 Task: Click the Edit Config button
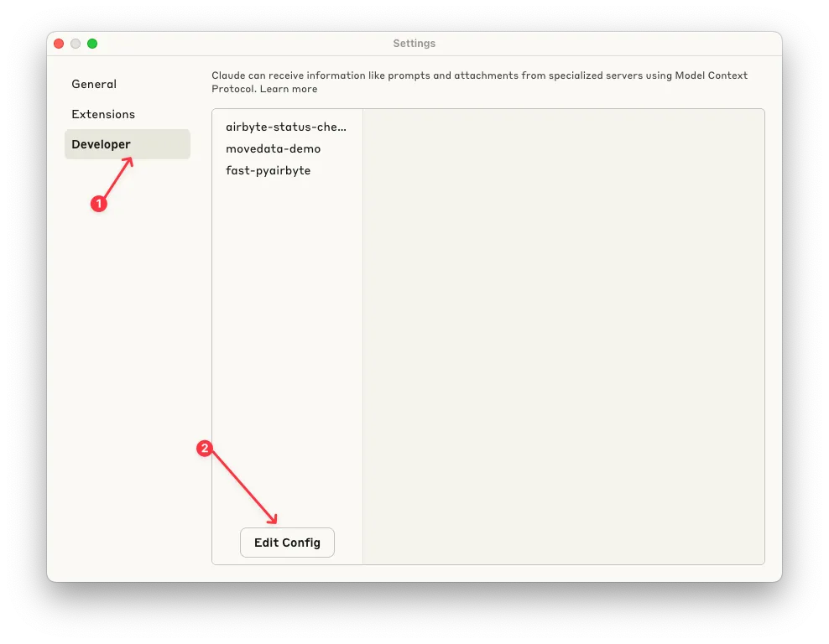[287, 543]
